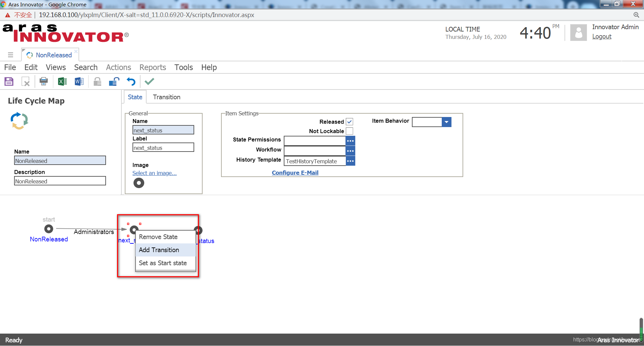Click the state Label field

[163, 148]
